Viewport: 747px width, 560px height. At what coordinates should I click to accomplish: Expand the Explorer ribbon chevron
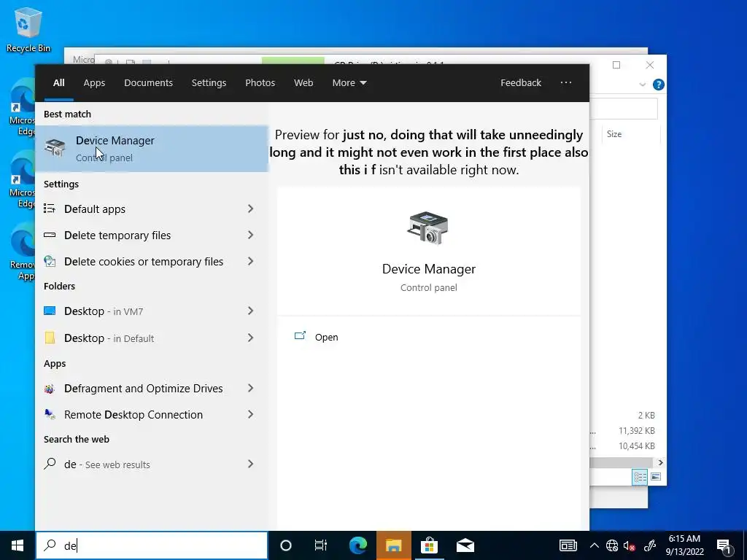(x=642, y=85)
